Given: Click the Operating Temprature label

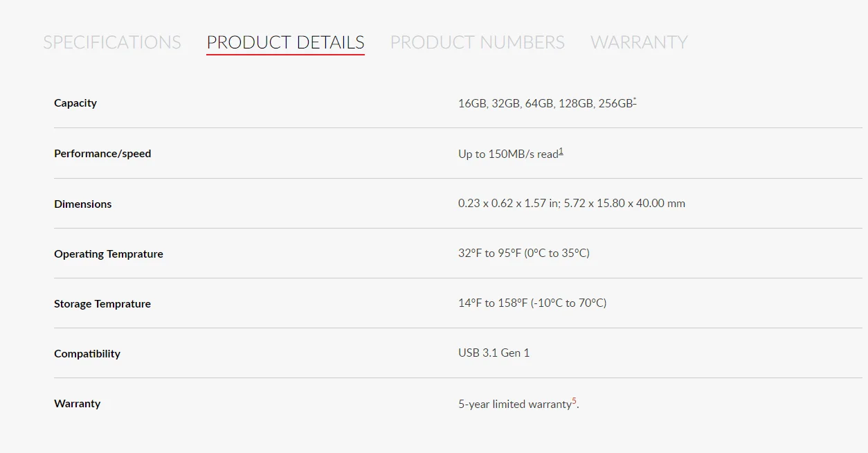Looking at the screenshot, I should (109, 254).
